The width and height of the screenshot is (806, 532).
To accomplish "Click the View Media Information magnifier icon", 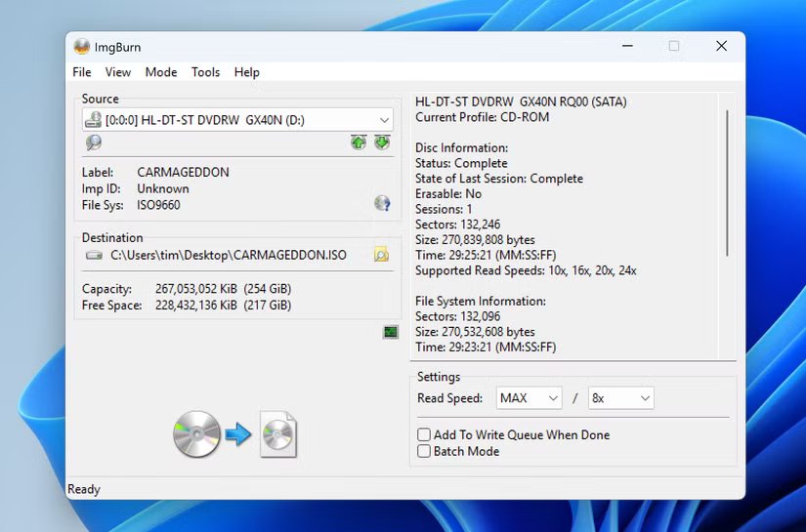I will [94, 143].
